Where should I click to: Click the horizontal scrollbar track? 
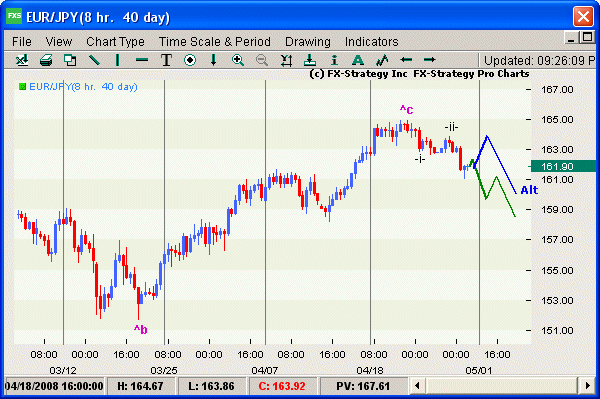click(502, 386)
